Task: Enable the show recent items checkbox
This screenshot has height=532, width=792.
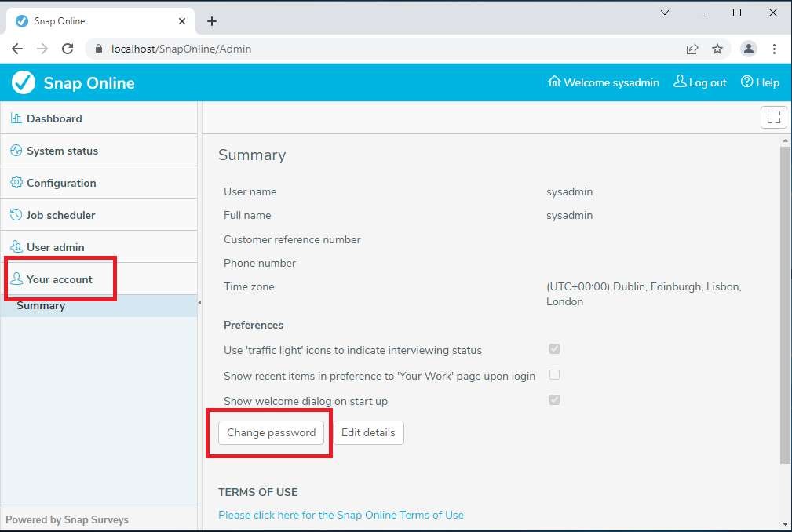Action: point(555,375)
